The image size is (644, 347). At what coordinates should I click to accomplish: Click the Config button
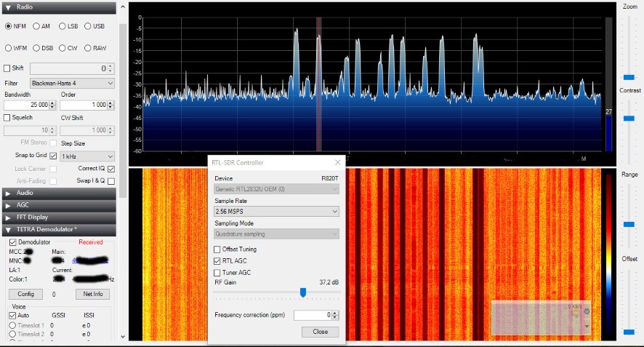pyautogui.click(x=25, y=294)
